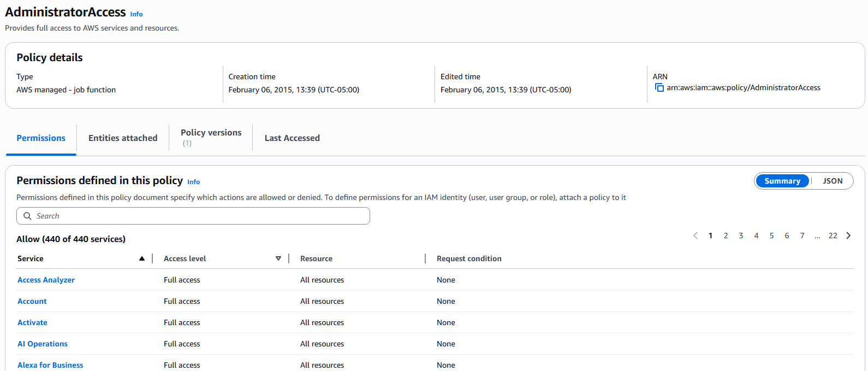The height and width of the screenshot is (371, 868).
Task: Go to page 4 of services
Action: 756,235
